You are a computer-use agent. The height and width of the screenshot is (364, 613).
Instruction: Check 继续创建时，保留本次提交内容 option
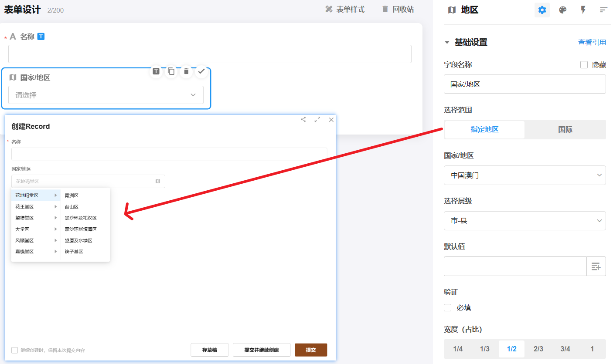(15, 350)
